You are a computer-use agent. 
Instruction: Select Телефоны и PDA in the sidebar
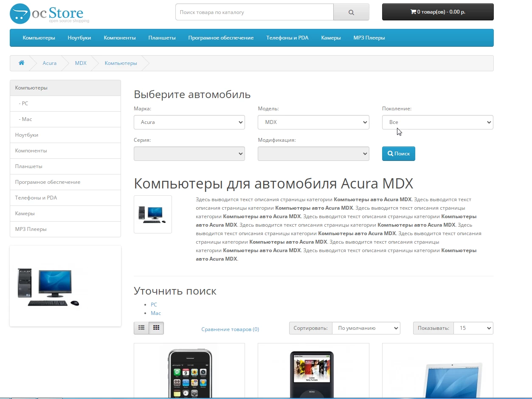(x=65, y=198)
